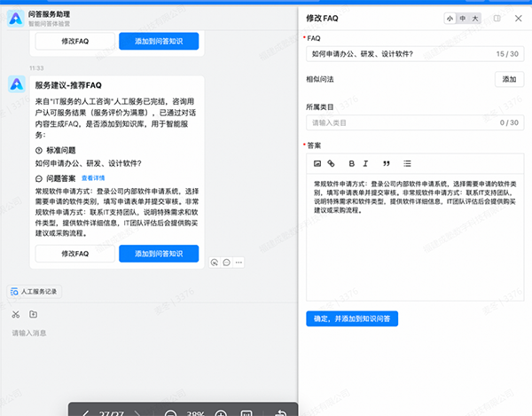Click 确定，并添加到知识问答

pos(352,318)
